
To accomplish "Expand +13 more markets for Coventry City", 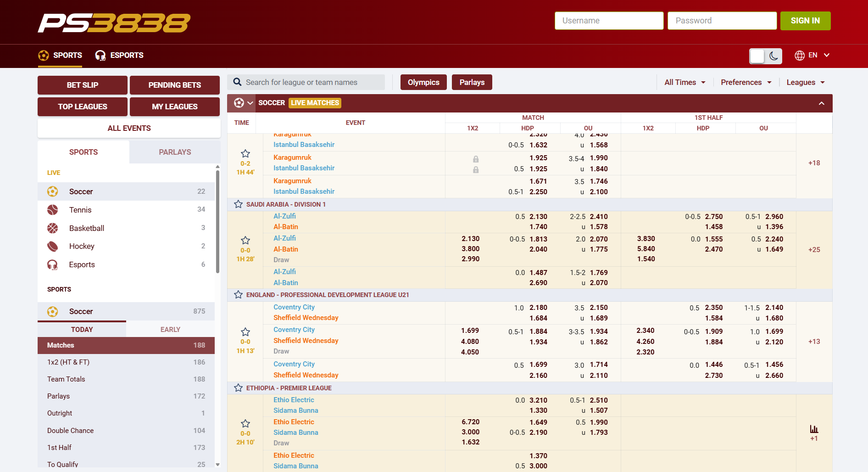I will coord(814,342).
